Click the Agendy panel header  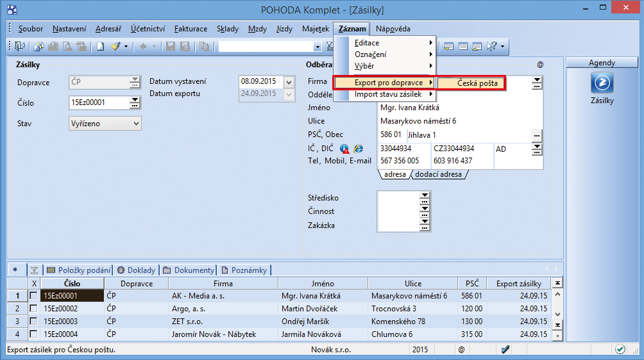tap(602, 62)
